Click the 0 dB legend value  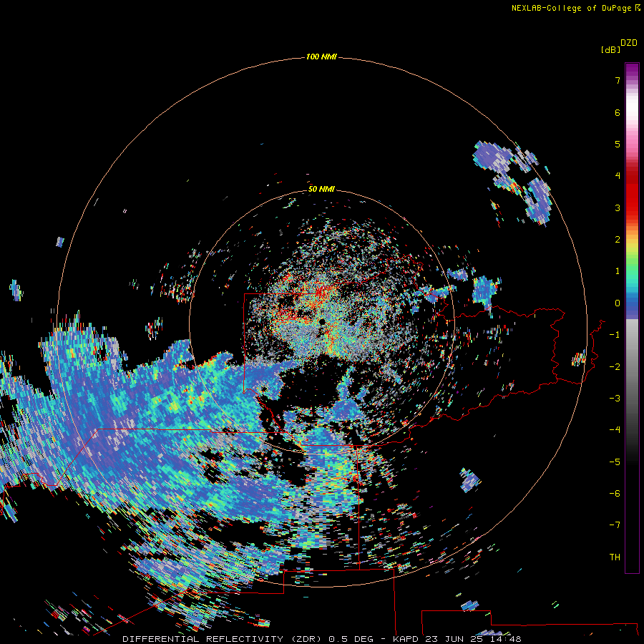click(618, 303)
